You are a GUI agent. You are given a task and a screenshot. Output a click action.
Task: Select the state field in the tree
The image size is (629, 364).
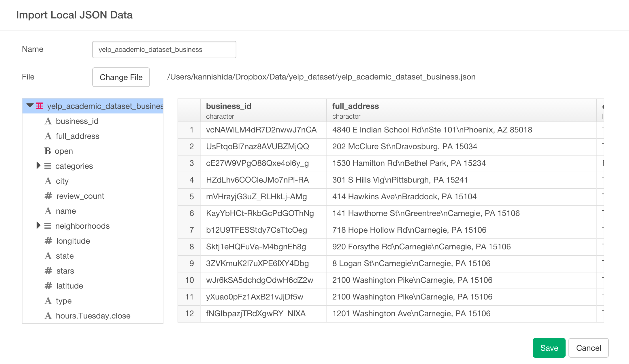coord(65,256)
